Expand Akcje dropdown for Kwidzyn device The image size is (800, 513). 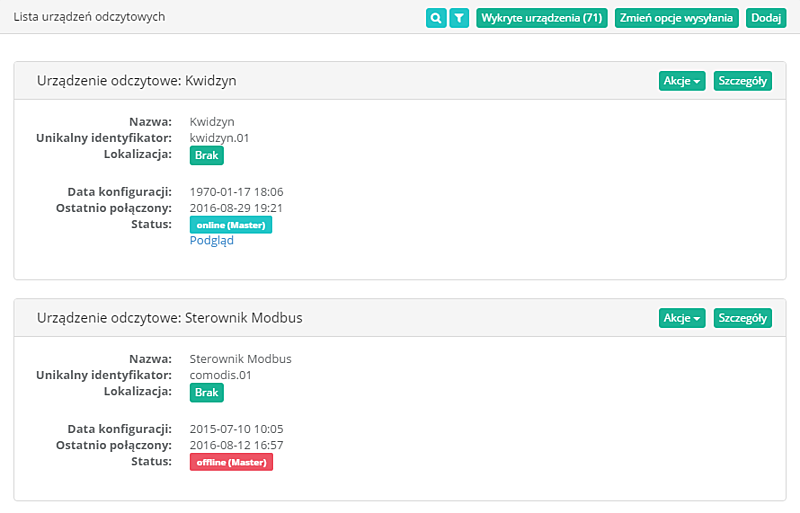point(682,81)
